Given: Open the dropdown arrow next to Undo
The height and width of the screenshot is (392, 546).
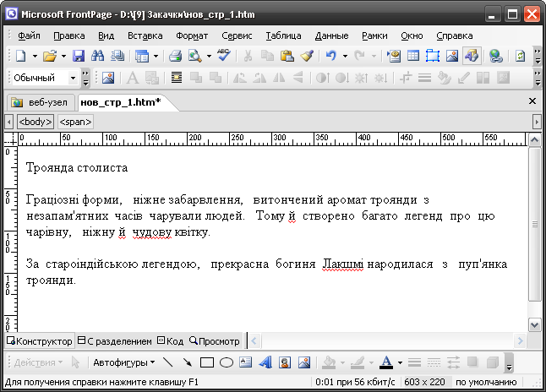Looking at the screenshot, I should coord(345,57).
